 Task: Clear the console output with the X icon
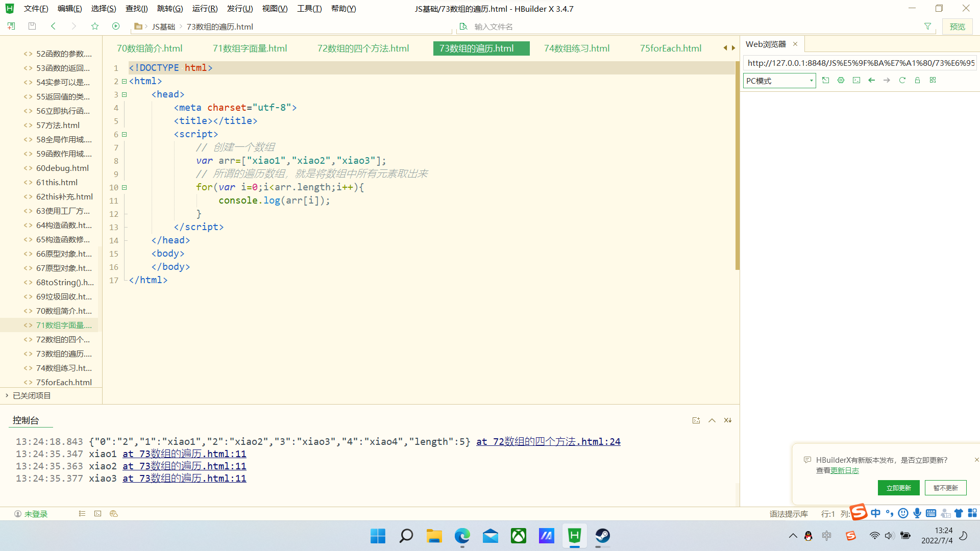coord(727,420)
